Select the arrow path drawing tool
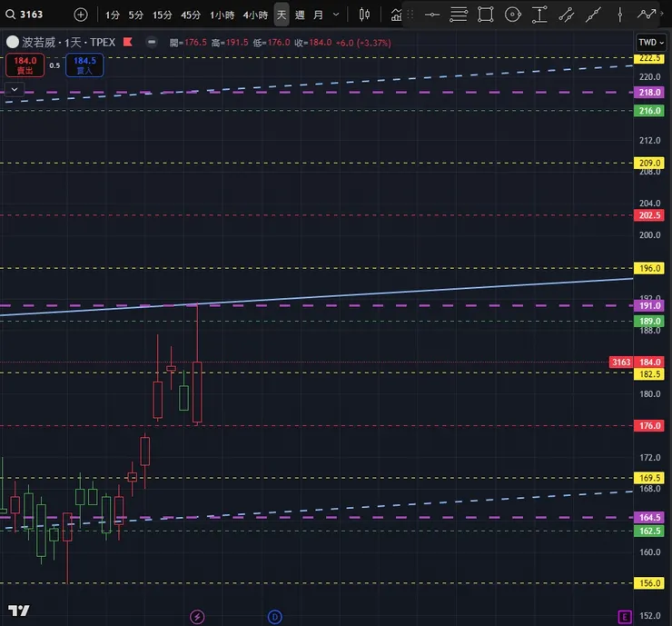 (x=647, y=15)
